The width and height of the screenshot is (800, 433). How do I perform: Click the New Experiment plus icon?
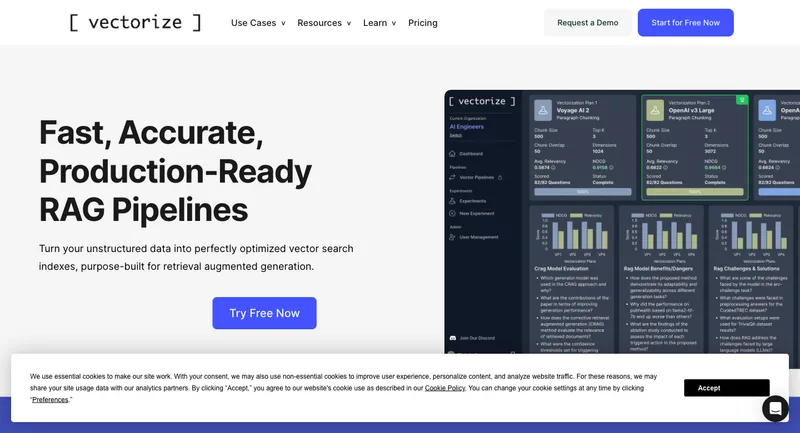453,213
